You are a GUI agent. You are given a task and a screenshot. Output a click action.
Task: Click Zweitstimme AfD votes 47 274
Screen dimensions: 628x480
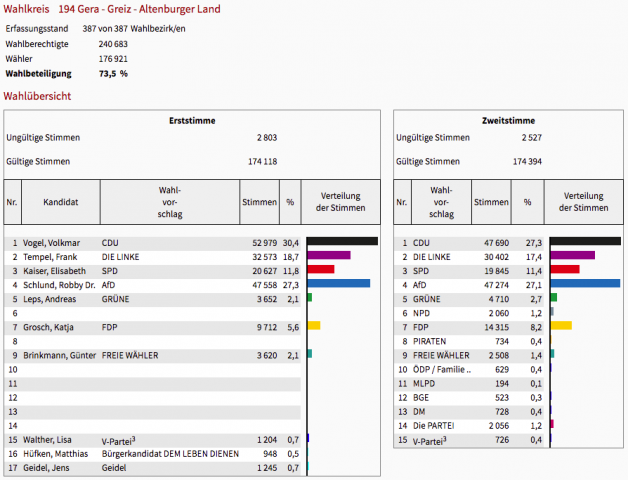click(x=496, y=285)
